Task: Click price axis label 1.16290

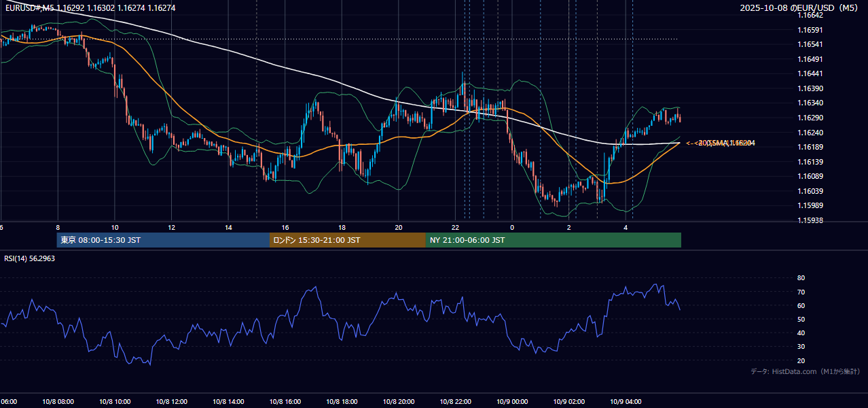Action: 810,118
